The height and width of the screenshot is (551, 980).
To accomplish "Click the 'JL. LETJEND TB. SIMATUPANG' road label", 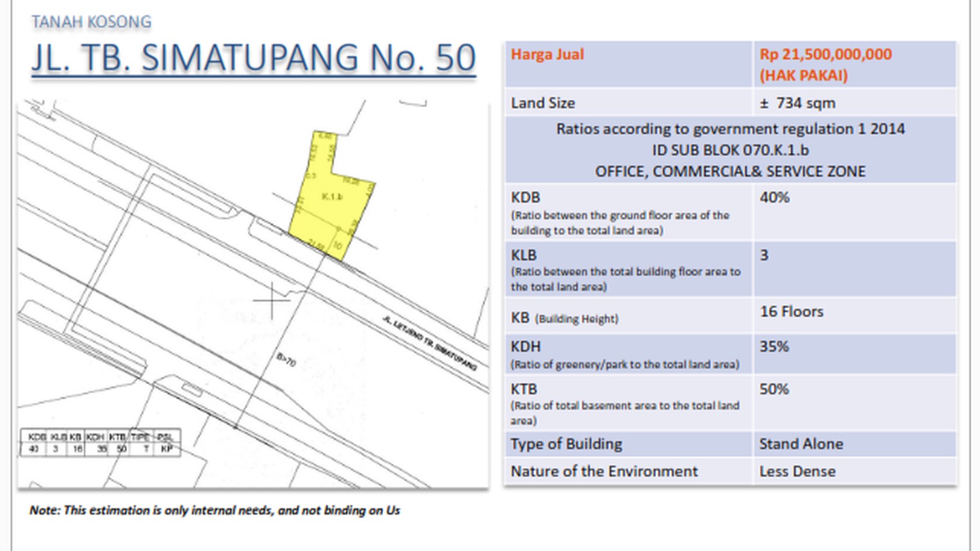I will pyautogui.click(x=430, y=343).
